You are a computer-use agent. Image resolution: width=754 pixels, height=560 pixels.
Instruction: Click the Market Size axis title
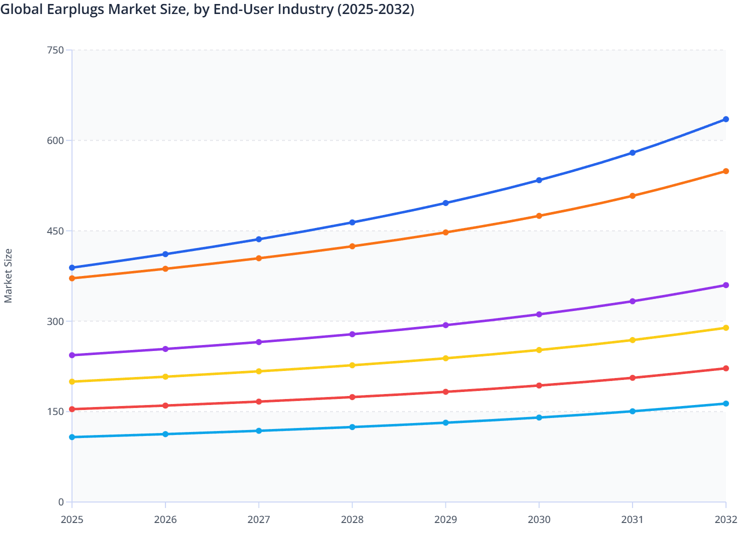point(8,276)
